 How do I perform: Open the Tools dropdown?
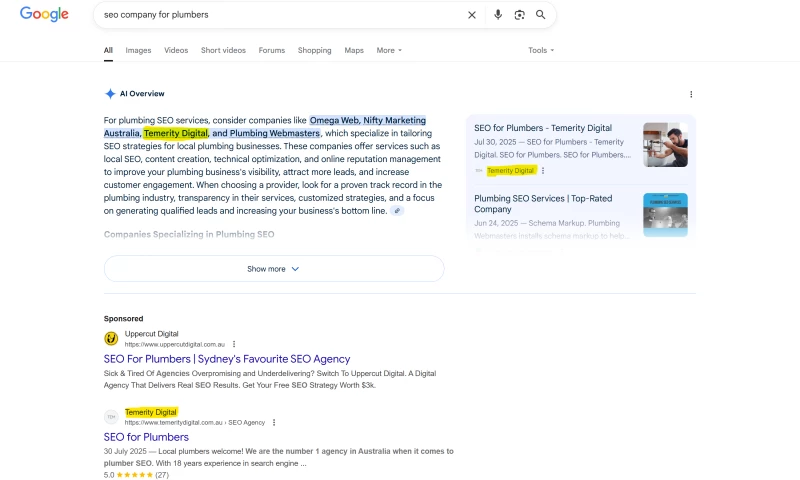pyautogui.click(x=541, y=50)
